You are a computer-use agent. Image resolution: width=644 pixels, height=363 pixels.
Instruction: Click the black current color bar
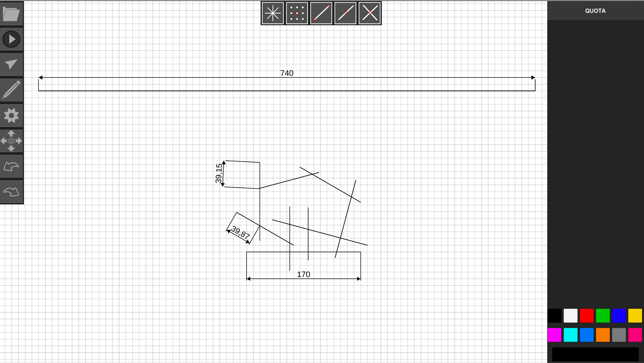595,354
